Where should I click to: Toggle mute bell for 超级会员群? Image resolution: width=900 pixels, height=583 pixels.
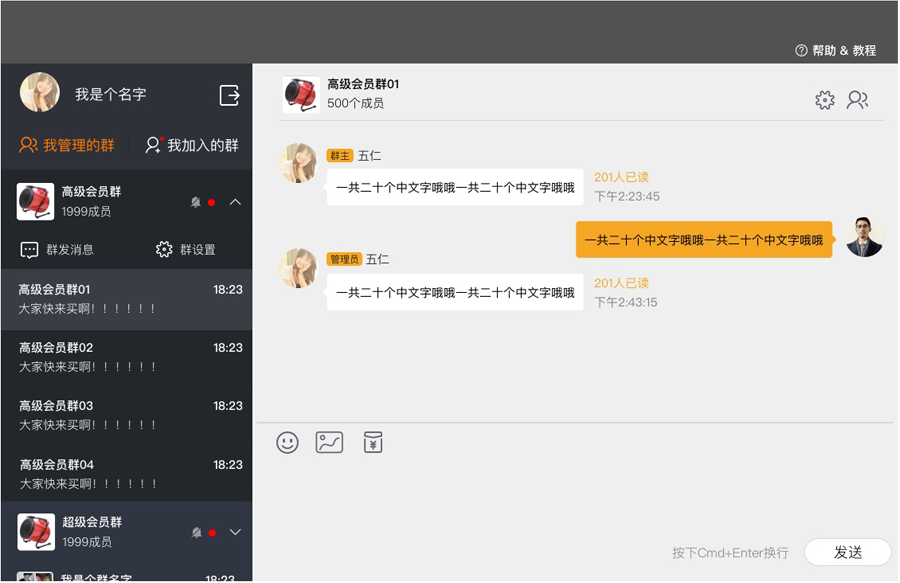196,533
